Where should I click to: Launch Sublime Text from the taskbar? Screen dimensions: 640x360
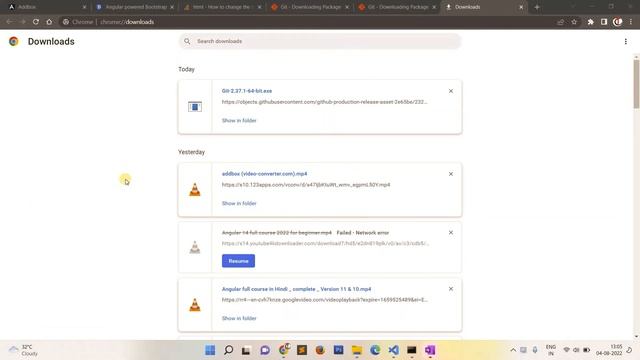point(302,350)
